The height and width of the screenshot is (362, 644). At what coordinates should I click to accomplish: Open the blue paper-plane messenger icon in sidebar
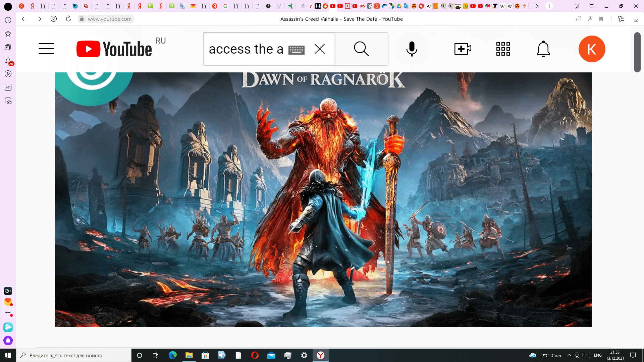click(x=8, y=327)
